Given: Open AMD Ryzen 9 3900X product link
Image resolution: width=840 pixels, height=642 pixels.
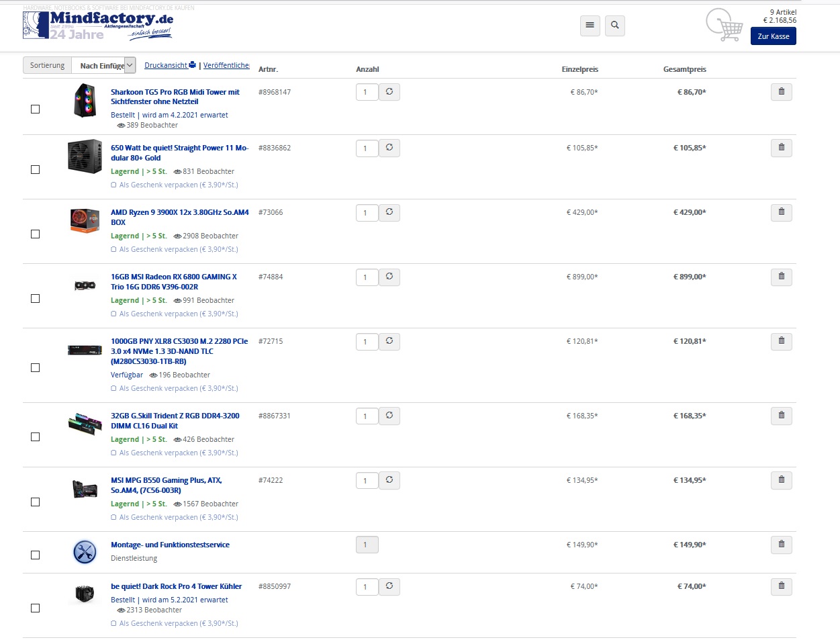Looking at the screenshot, I should (x=179, y=217).
